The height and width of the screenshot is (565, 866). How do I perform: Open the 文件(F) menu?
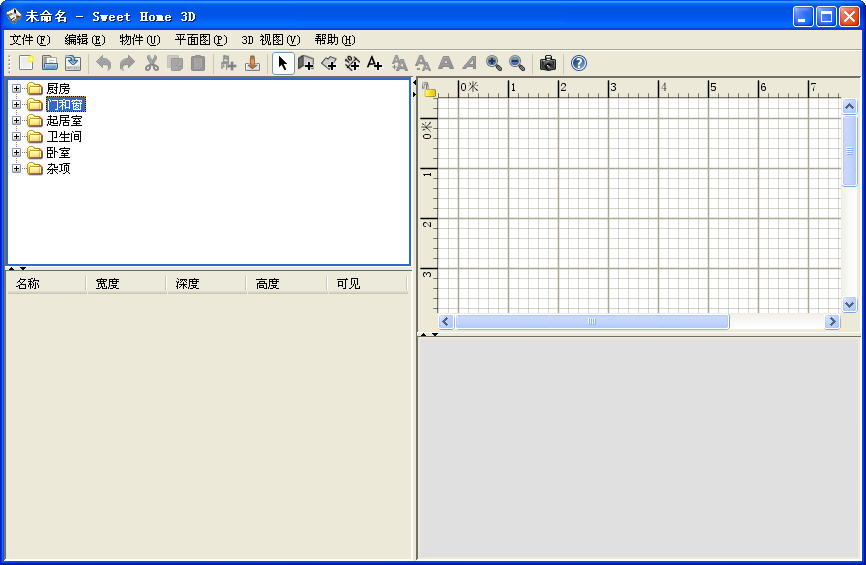pyautogui.click(x=29, y=40)
